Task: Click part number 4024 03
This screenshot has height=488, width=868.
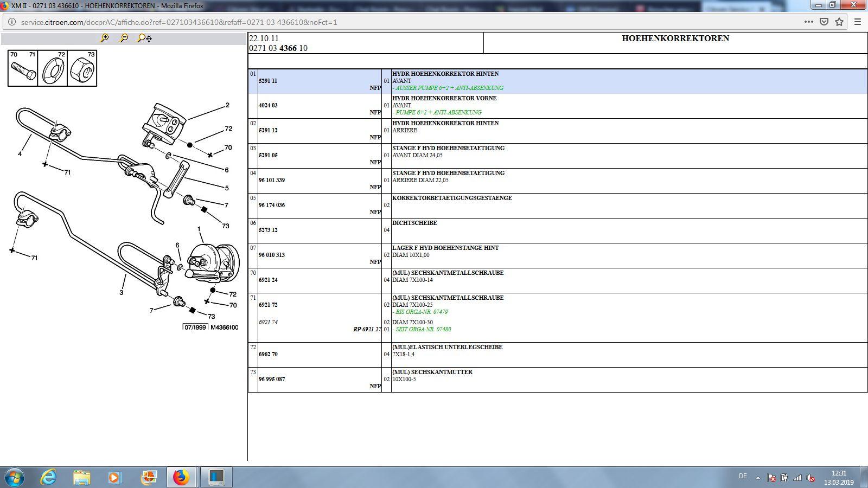Action: [x=268, y=105]
